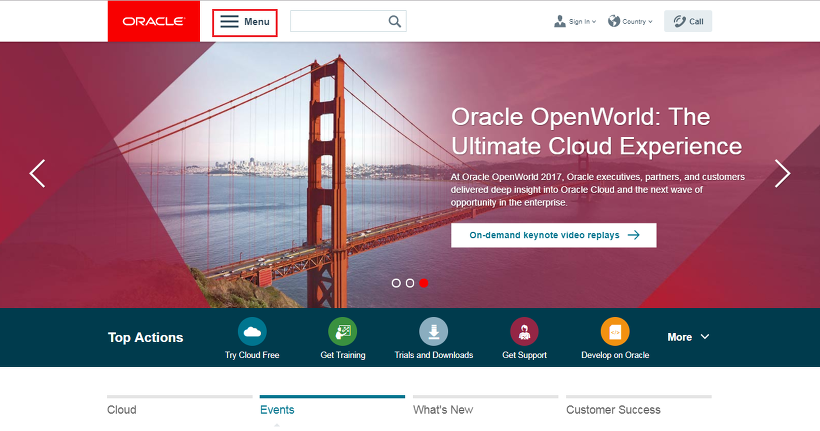The width and height of the screenshot is (820, 431).
Task: Click the Get Training label
Action: [x=343, y=355]
